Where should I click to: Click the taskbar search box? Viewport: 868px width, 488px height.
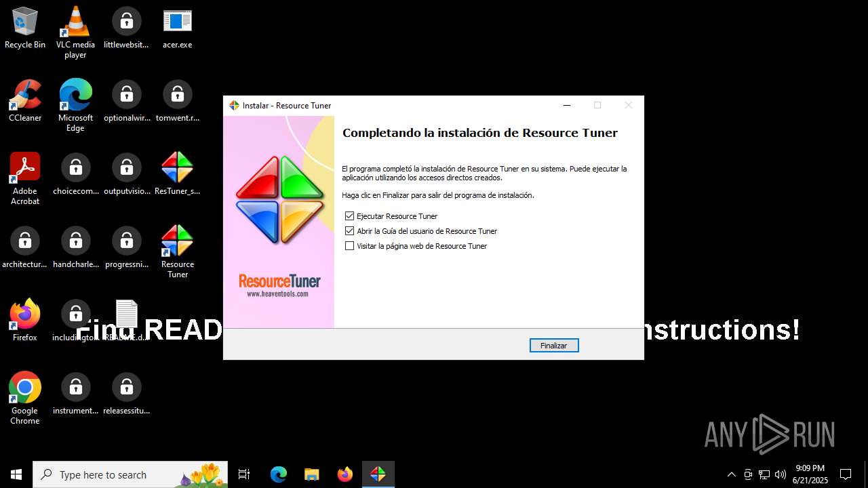point(130,474)
